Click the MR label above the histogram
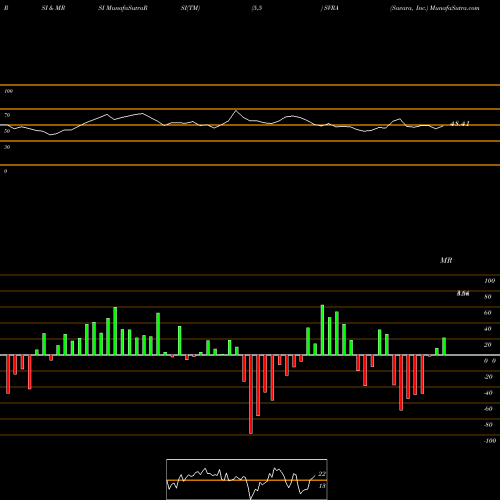This screenshot has height=500, width=500. tap(446, 260)
